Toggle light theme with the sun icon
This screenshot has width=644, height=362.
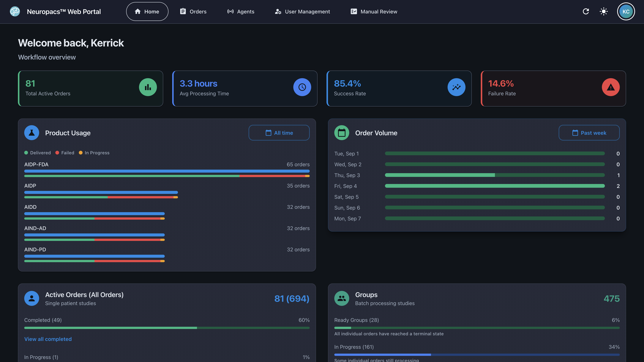[x=604, y=12]
